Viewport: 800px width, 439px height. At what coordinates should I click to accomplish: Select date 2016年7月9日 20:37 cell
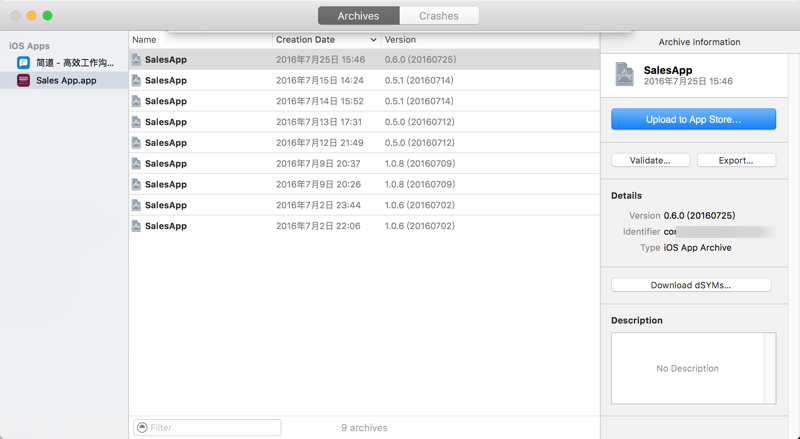click(318, 163)
